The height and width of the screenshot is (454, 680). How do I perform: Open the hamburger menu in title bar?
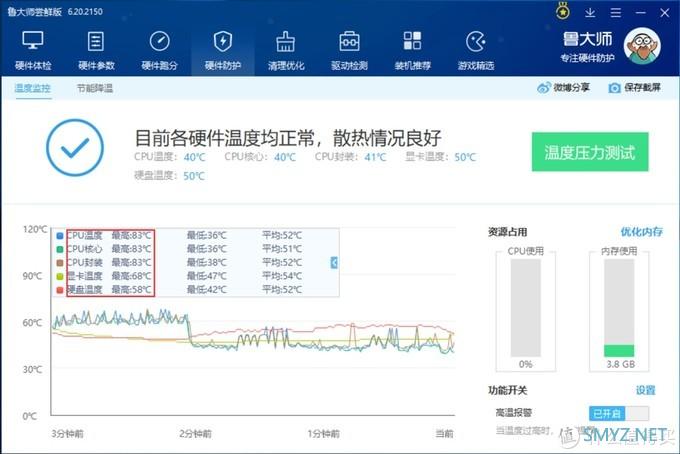615,13
